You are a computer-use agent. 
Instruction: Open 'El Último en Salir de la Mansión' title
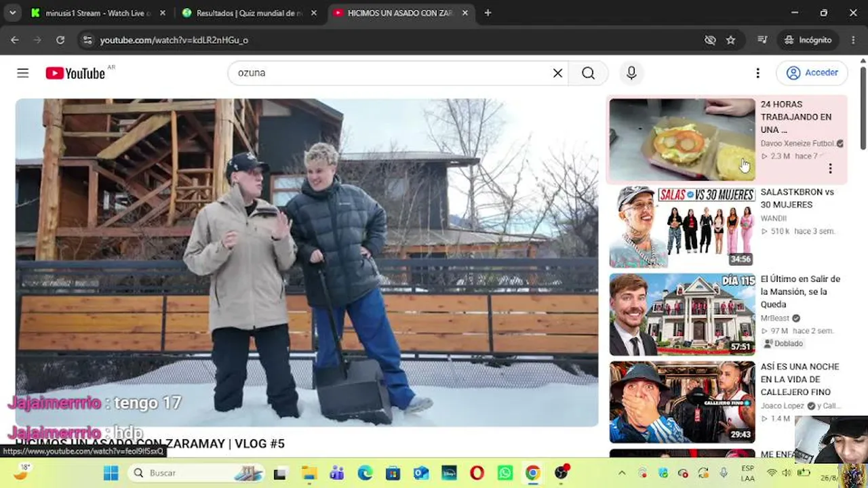[x=800, y=291]
